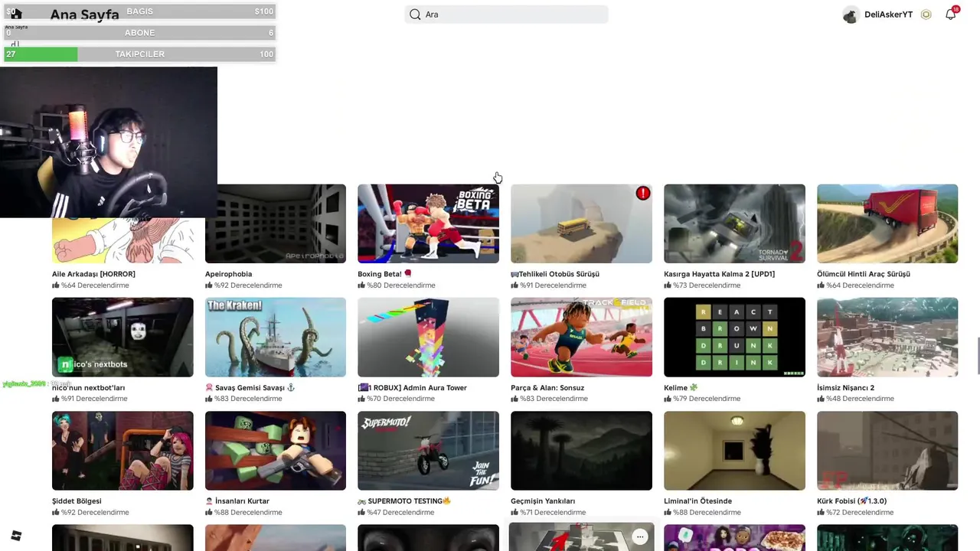Viewport: 980px width, 551px height.
Task: Click nico'nun nextbot'ları title
Action: (x=88, y=388)
